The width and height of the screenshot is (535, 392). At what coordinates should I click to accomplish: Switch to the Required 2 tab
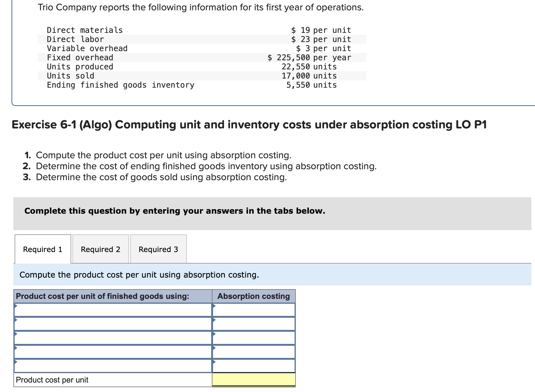[x=100, y=249]
